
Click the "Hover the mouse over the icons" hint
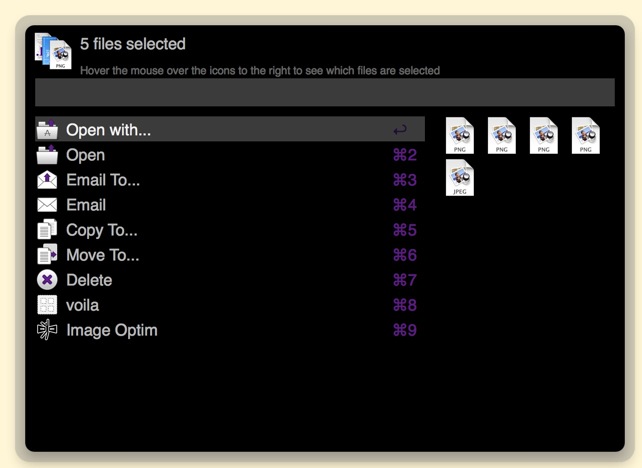[260, 70]
